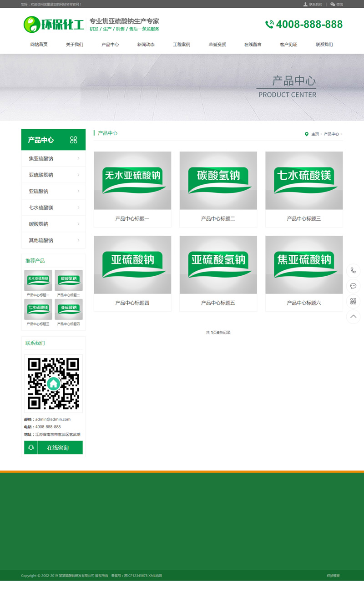Image resolution: width=364 pixels, height=597 pixels.
Task: Switch to the 工程案例 navigation tab
Action: [182, 44]
